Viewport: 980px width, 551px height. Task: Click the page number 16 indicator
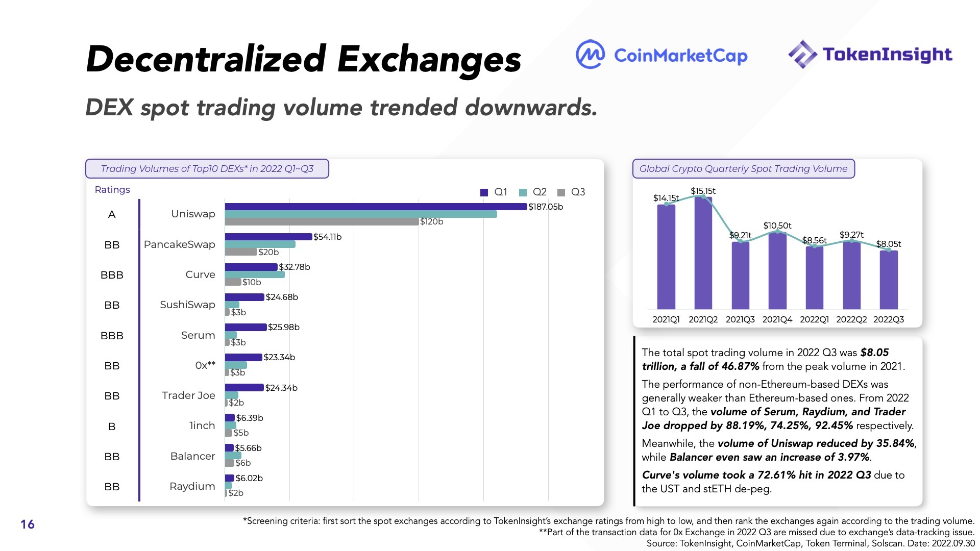click(27, 524)
